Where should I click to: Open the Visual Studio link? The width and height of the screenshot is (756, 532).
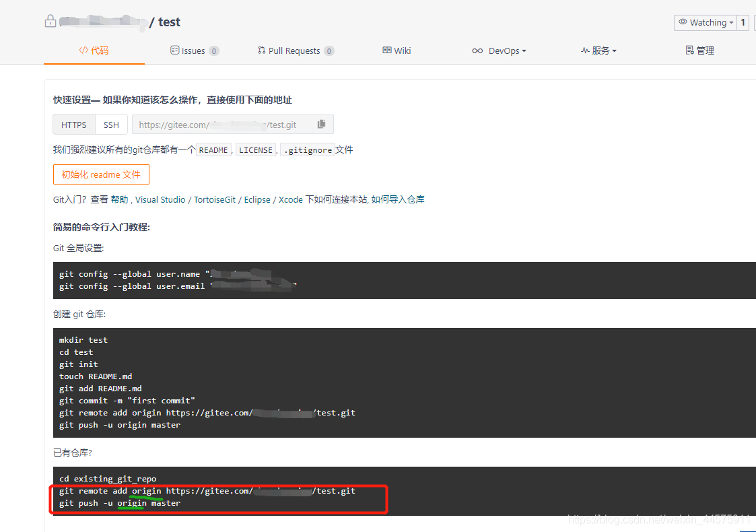160,199
